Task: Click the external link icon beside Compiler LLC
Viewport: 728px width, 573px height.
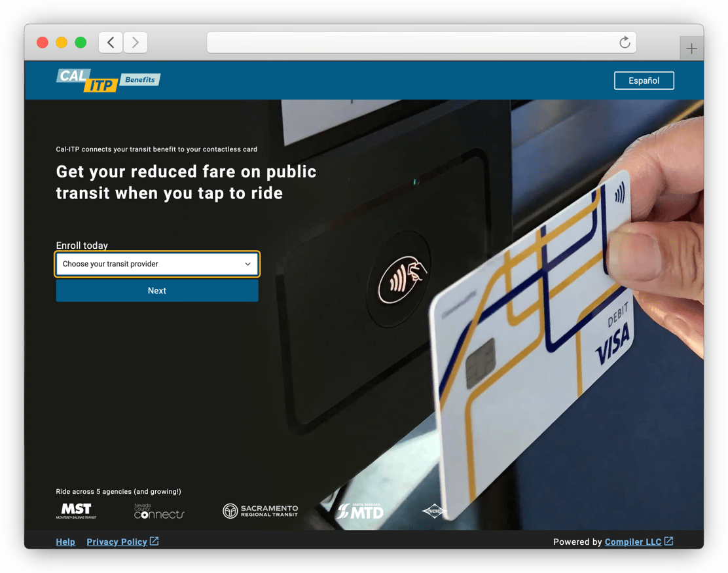Action: tap(668, 541)
